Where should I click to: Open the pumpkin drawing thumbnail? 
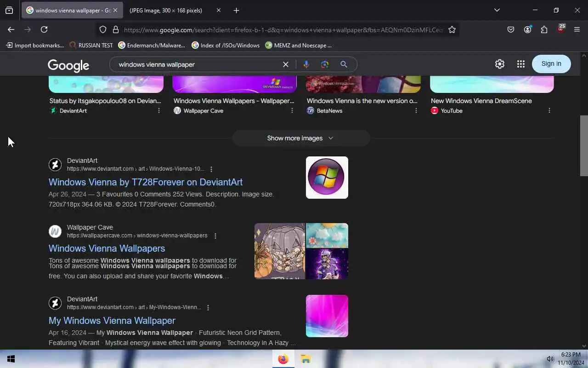coord(280,251)
